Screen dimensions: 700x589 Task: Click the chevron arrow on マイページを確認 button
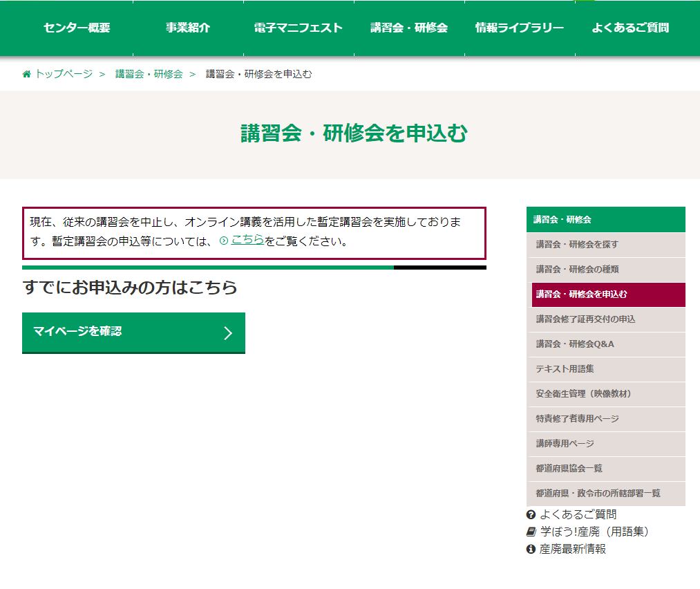(x=228, y=333)
